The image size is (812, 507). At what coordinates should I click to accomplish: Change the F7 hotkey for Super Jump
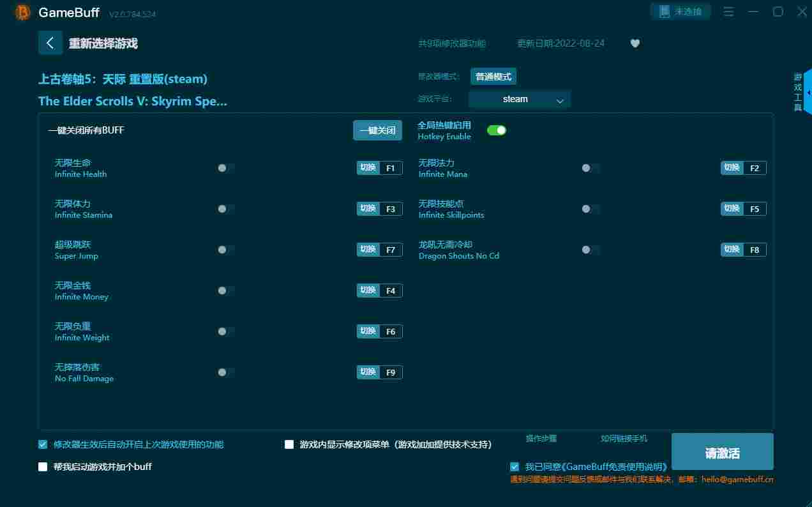(x=380, y=250)
